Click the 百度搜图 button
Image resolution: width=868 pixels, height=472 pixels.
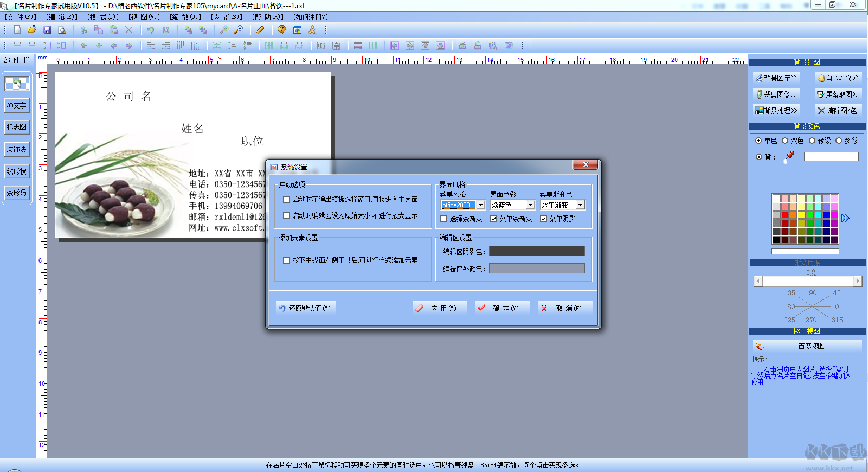[807, 346]
